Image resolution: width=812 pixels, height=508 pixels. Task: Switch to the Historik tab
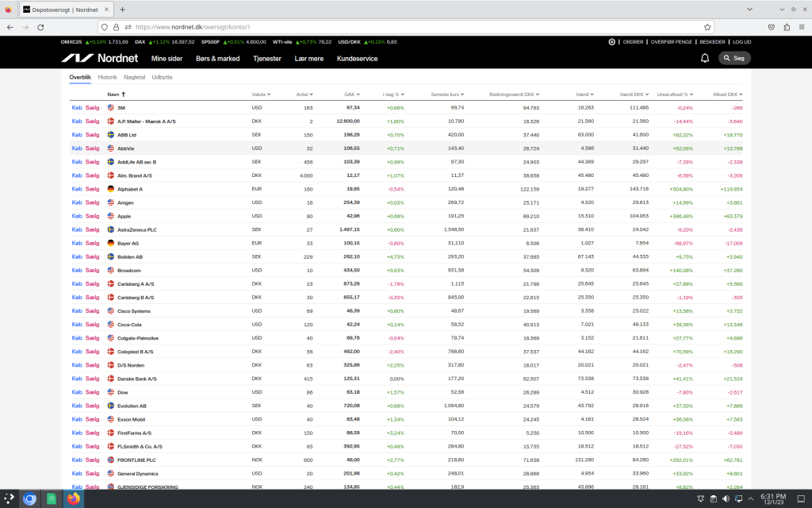107,77
